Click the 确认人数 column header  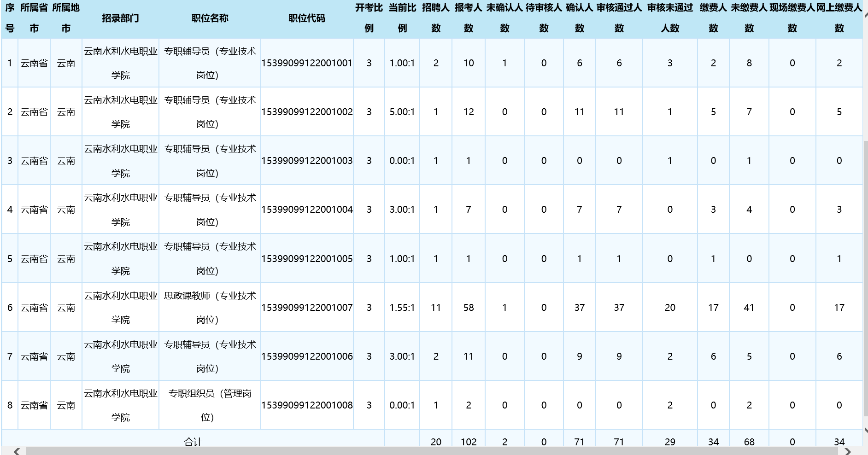click(x=580, y=18)
